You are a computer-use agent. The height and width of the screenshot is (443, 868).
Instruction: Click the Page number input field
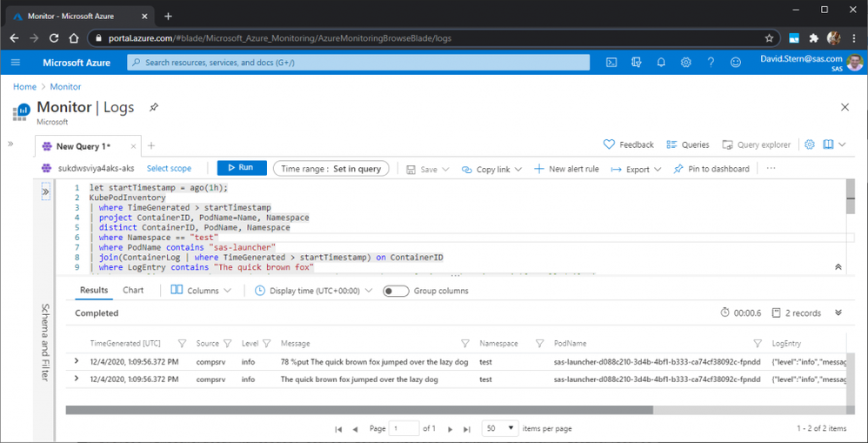coord(404,428)
